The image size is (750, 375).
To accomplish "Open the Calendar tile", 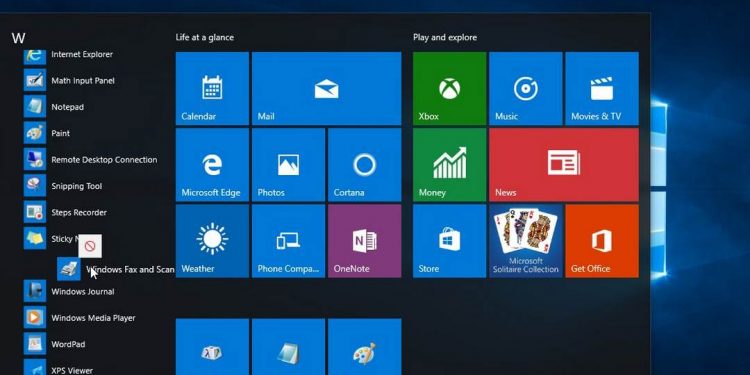I will (212, 88).
